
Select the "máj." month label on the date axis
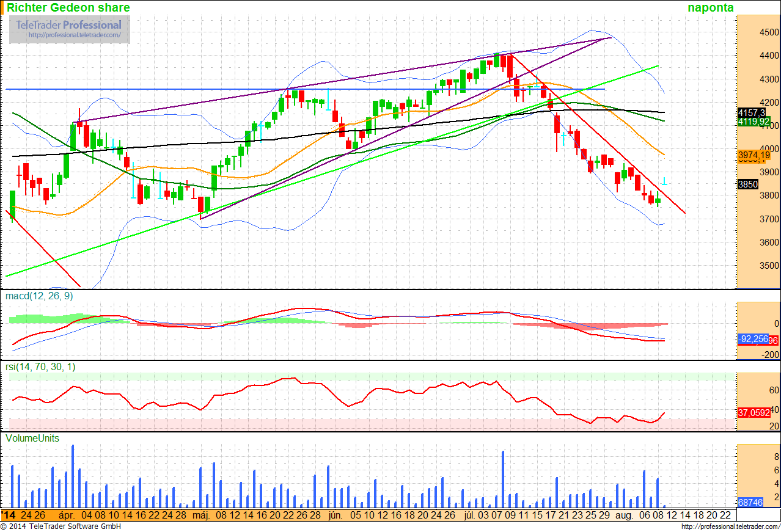(201, 515)
